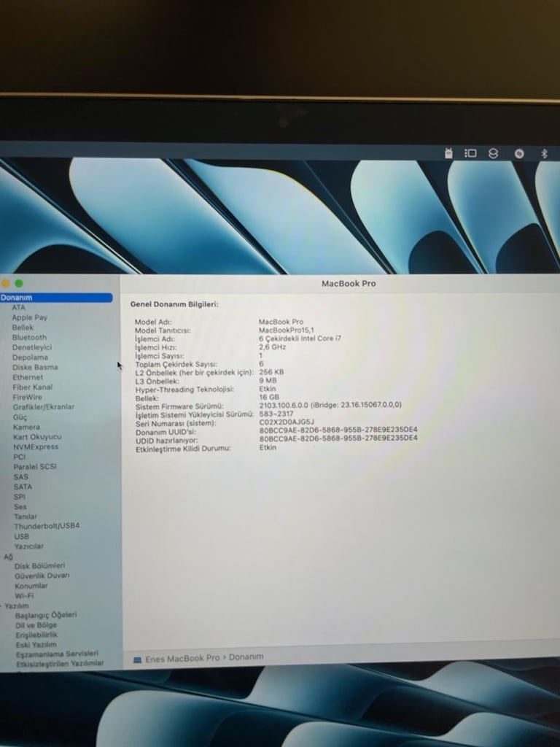Click the Hyper-Threading Teknolojisi value Etkin

268,389
